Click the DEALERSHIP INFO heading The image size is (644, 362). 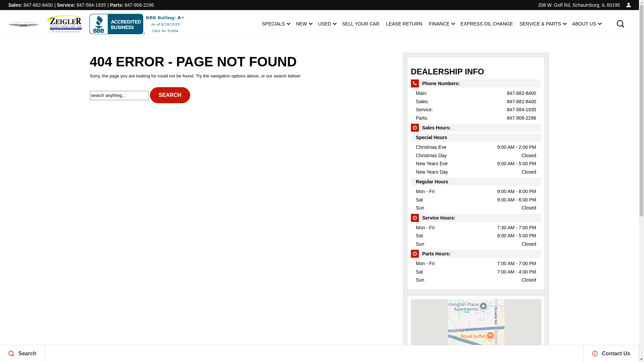(447, 71)
